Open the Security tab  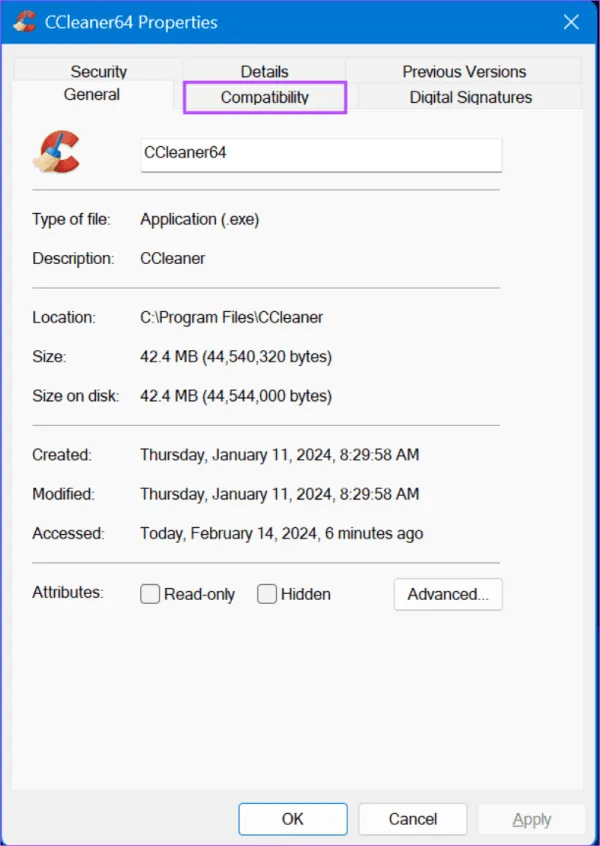click(98, 71)
